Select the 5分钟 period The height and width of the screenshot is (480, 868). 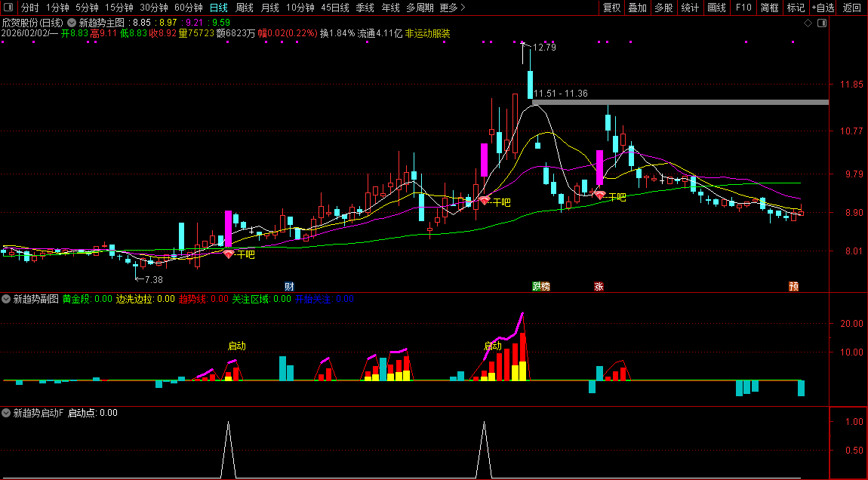[x=87, y=8]
